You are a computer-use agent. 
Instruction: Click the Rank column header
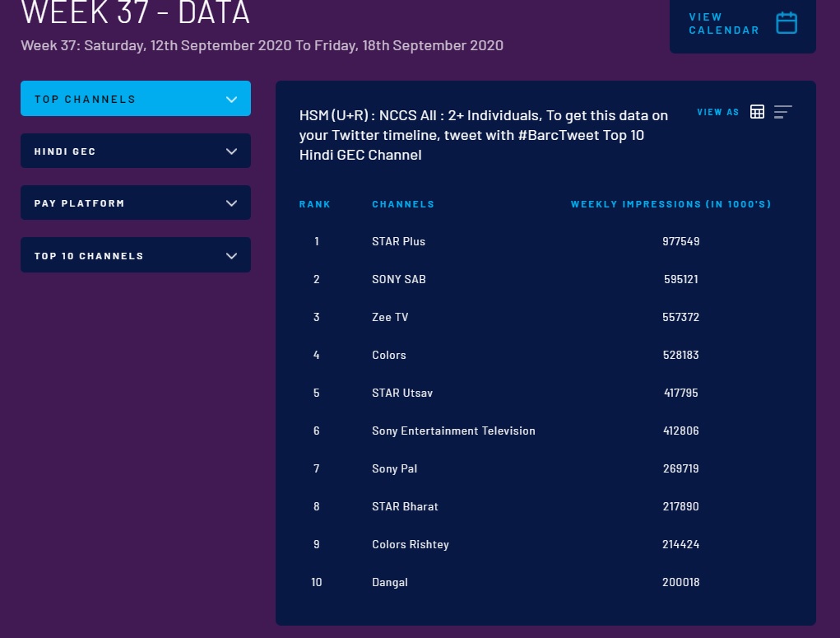tap(314, 204)
